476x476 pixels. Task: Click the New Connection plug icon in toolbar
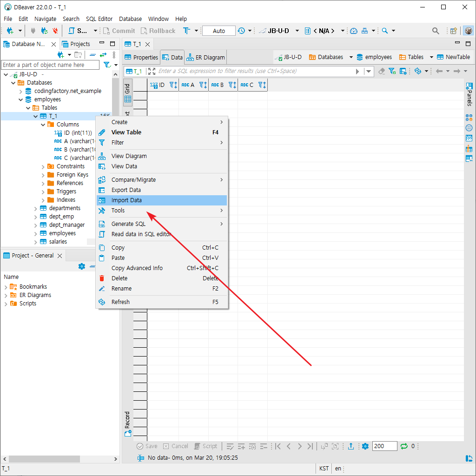10,31
